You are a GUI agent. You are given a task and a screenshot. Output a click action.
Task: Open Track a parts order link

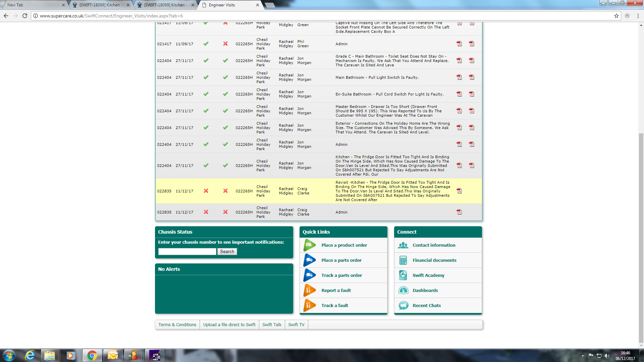coord(341,275)
